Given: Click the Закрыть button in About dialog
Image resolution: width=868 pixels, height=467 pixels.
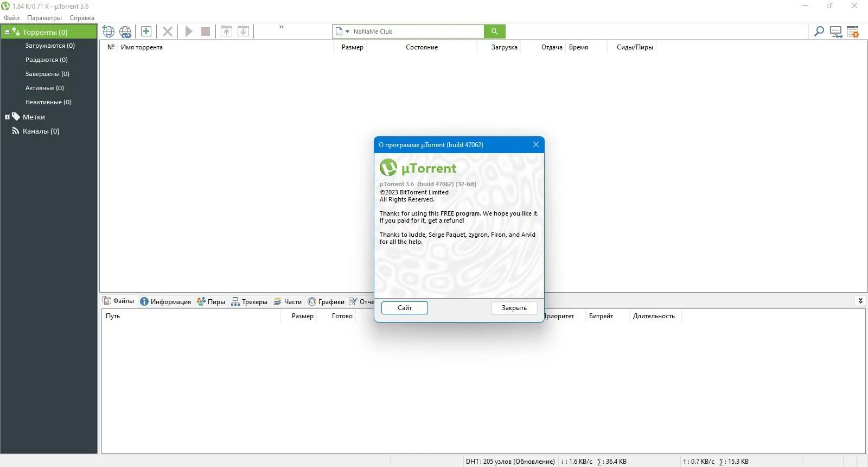Looking at the screenshot, I should click(514, 308).
